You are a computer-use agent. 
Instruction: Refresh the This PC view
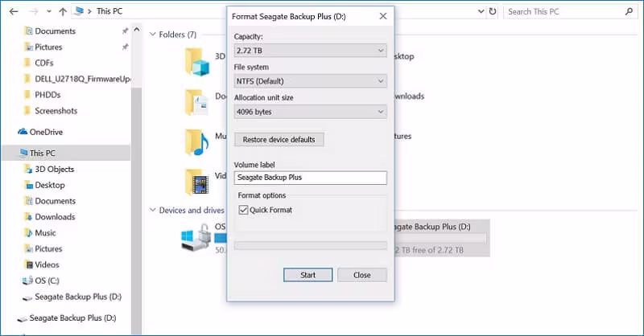coord(493,11)
